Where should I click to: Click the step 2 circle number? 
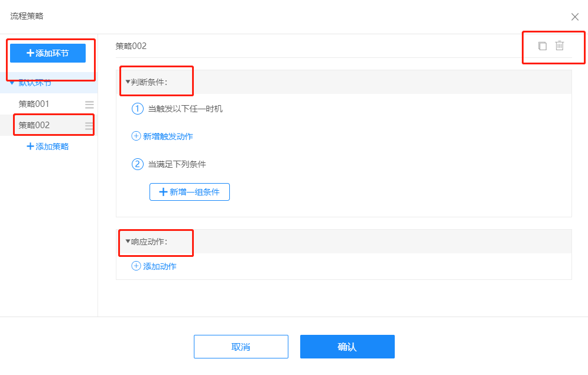(x=137, y=164)
